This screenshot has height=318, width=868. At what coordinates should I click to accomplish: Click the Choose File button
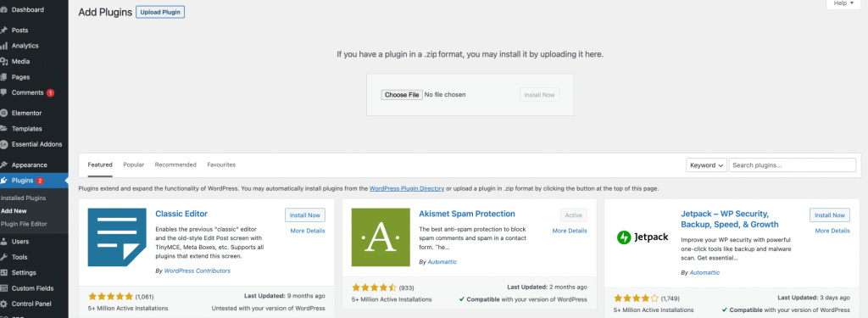click(402, 95)
